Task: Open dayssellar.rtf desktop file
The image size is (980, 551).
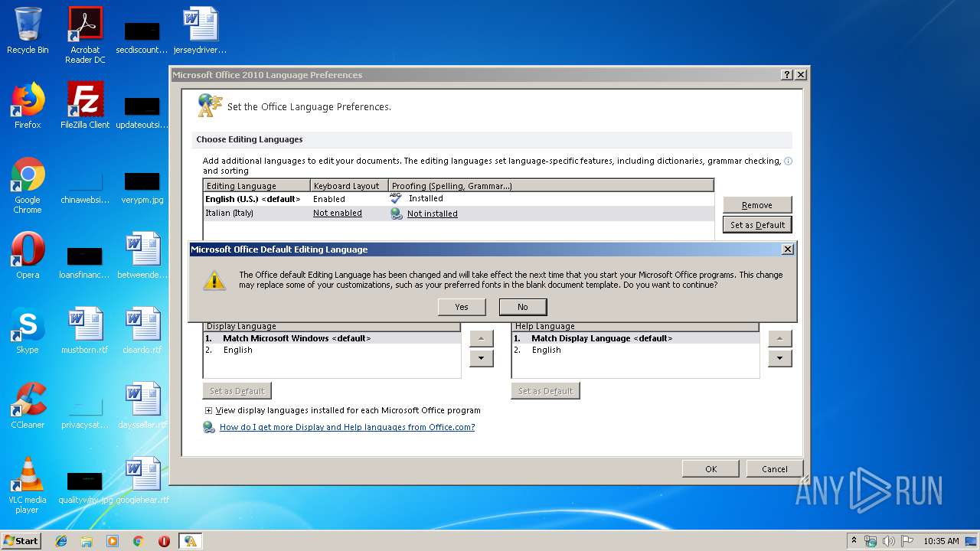Action: point(142,406)
